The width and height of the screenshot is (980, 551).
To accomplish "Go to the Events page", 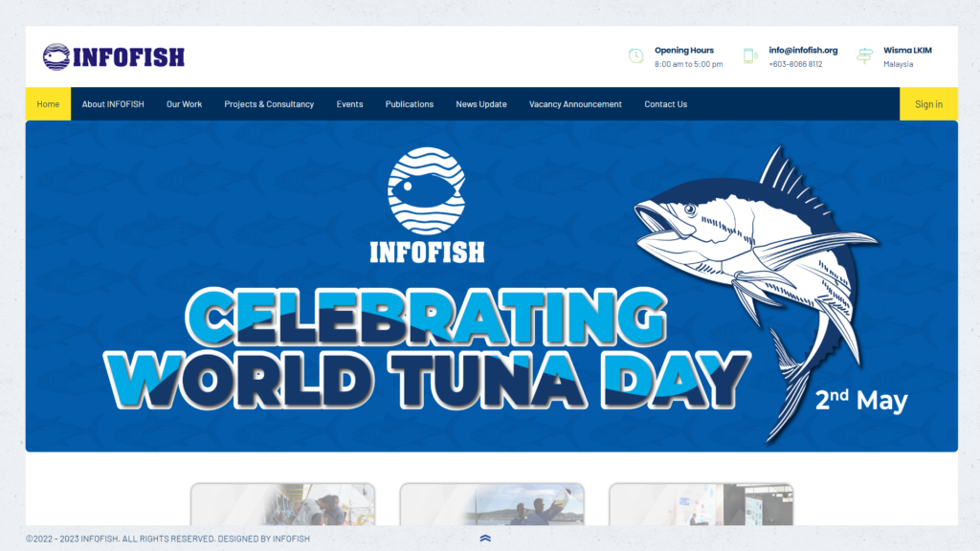I will [x=349, y=104].
